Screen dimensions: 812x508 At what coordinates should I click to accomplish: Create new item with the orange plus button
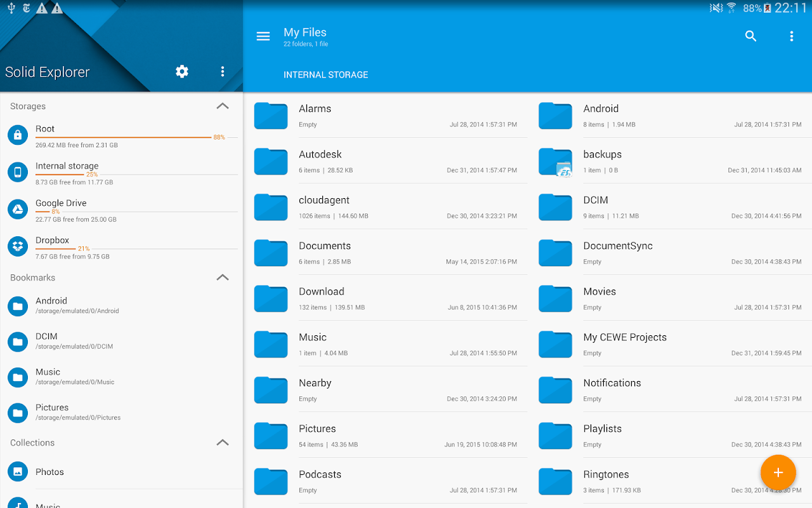[x=778, y=472]
